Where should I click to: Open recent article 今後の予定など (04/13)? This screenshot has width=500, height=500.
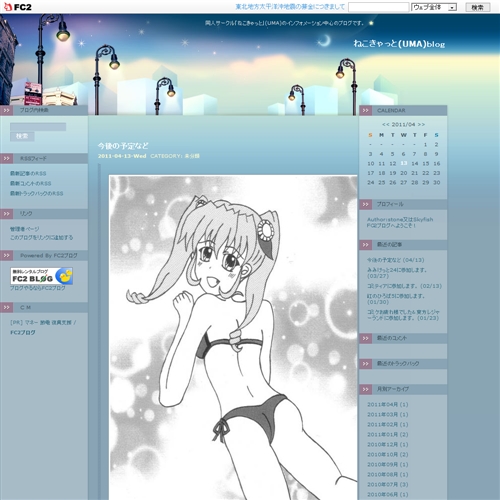[x=395, y=260]
